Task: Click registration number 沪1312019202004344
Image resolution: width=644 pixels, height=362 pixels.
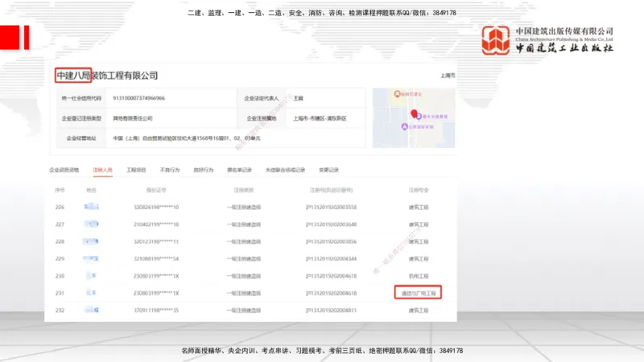Action: (331, 259)
